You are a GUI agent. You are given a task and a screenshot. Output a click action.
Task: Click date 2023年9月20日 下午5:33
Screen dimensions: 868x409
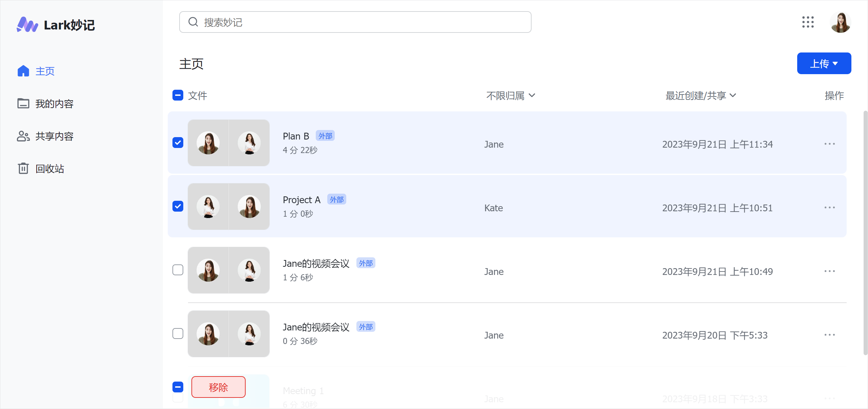click(715, 335)
